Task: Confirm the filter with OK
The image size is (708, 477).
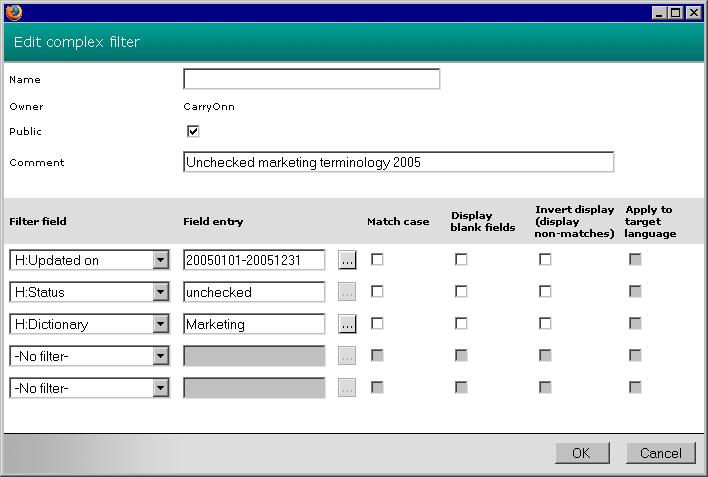Action: click(582, 453)
